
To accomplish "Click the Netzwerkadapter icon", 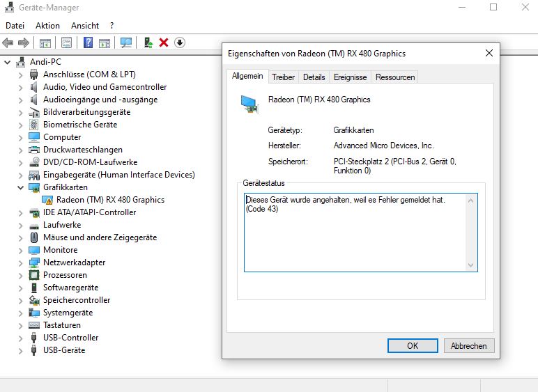I will coord(34,262).
